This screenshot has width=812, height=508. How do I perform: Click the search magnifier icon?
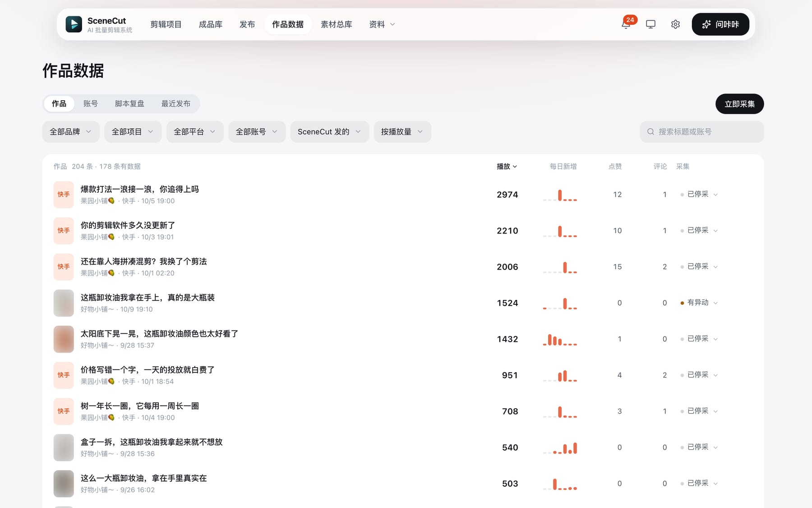(651, 132)
